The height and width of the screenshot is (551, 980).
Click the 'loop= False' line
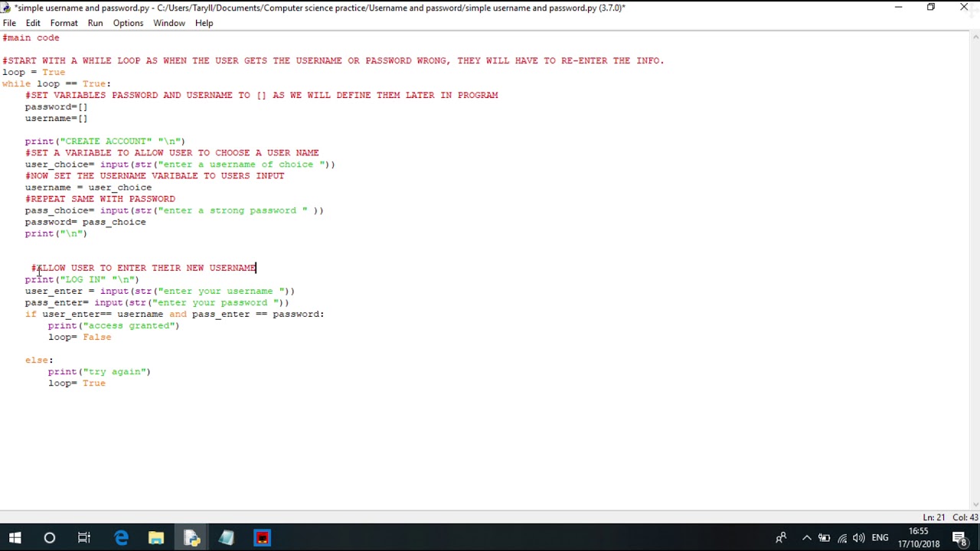[80, 337]
